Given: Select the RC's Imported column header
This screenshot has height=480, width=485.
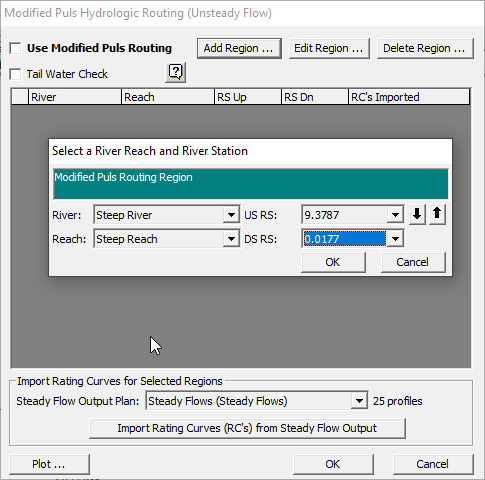Looking at the screenshot, I should pos(409,97).
